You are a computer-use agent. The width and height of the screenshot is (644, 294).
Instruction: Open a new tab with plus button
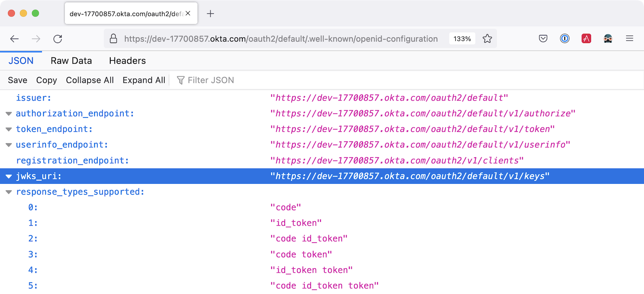(210, 14)
